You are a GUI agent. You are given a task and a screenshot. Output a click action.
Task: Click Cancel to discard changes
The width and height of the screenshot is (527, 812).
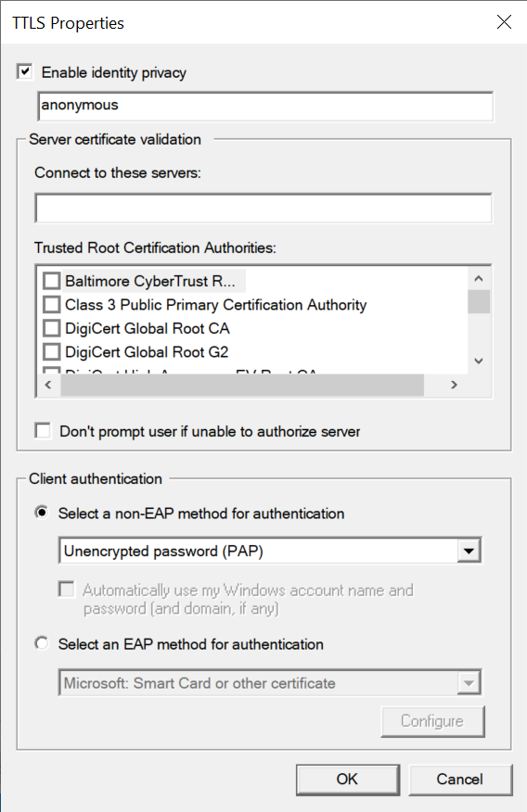point(460,780)
